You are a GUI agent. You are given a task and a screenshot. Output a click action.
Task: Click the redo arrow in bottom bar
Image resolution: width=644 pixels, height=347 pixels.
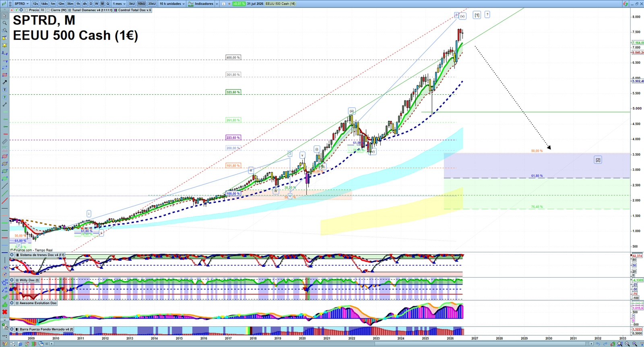coord(605,344)
